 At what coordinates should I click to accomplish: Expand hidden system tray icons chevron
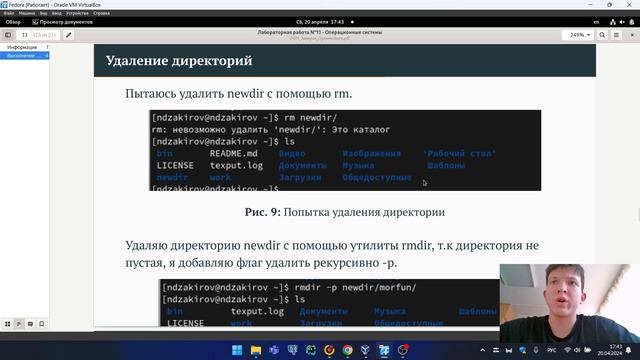coord(482,350)
